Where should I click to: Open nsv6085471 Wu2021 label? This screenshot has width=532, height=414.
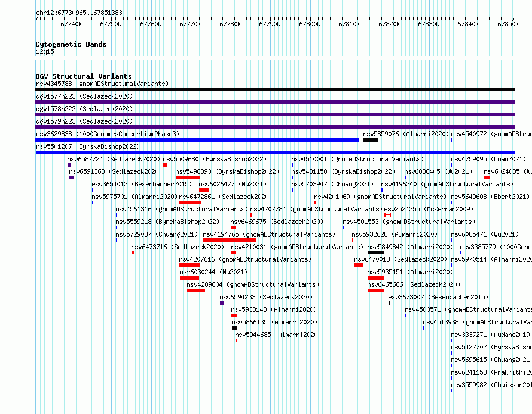point(485,234)
